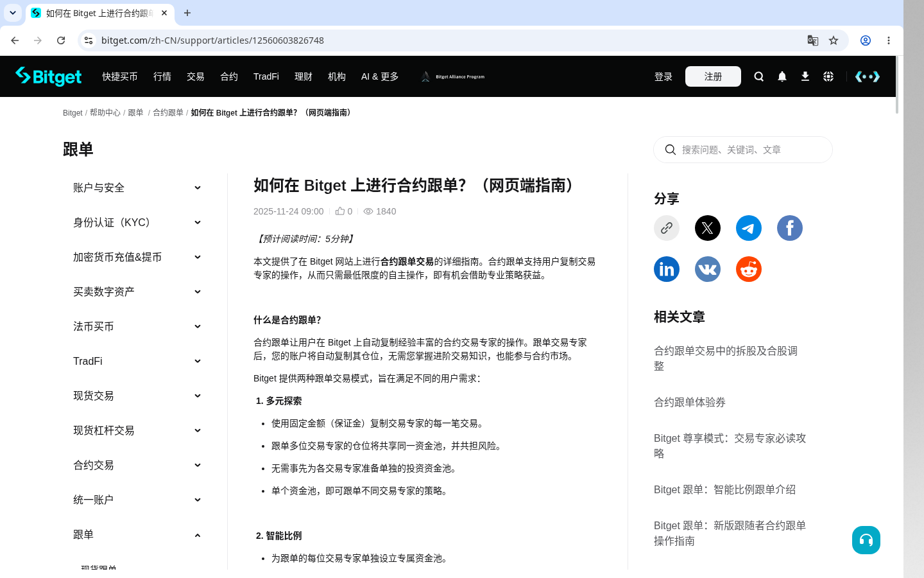Go to Bitget breadcrumb link

(73, 112)
